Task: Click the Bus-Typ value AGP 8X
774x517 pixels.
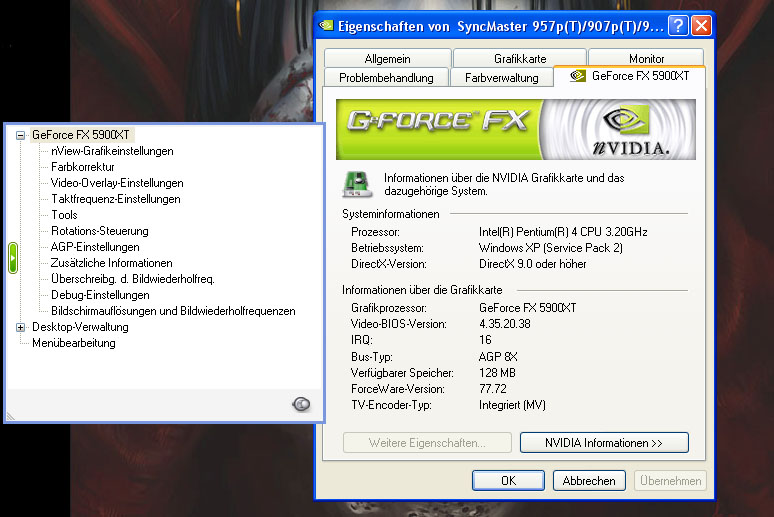Action: 498,357
